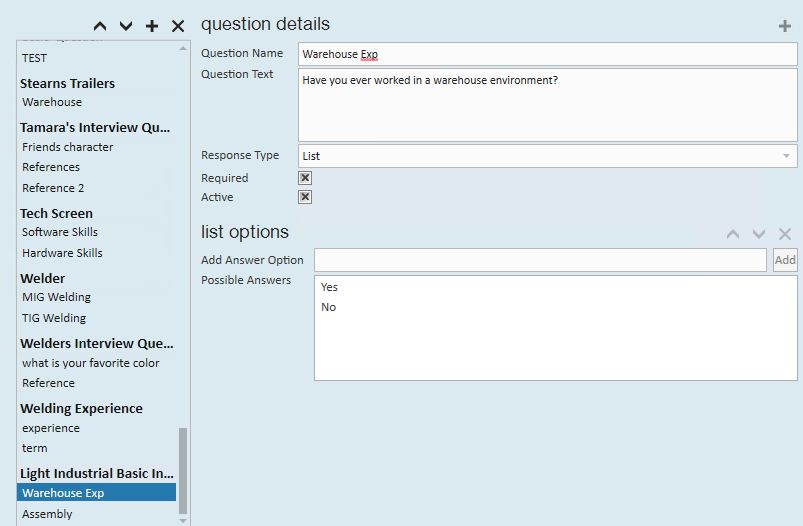Move list option down arrow
803x526 pixels.
(759, 234)
